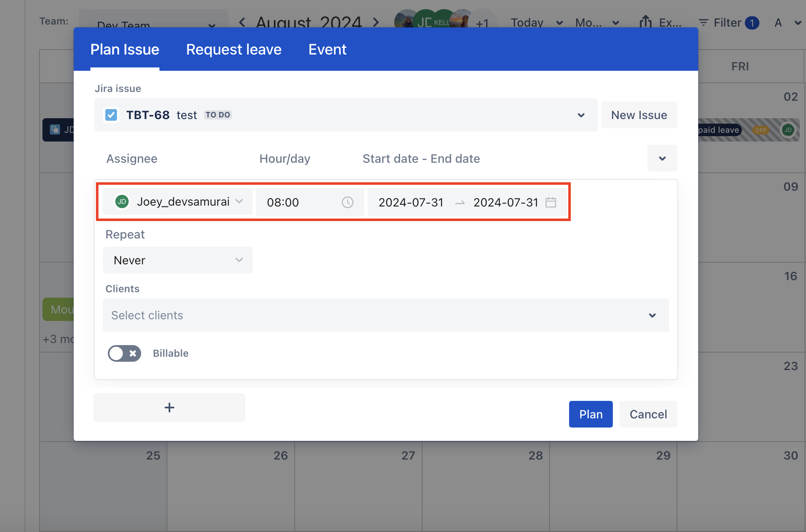
Task: Open the calendar icon in the date range field
Action: (x=551, y=202)
